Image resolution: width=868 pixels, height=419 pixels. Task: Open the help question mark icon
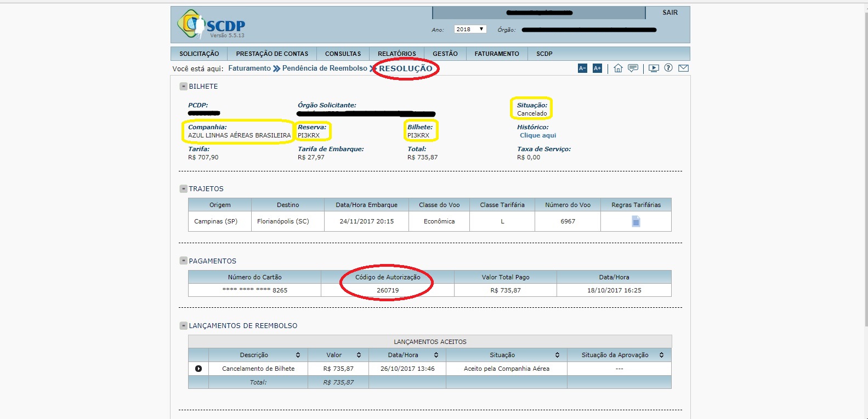coord(668,68)
